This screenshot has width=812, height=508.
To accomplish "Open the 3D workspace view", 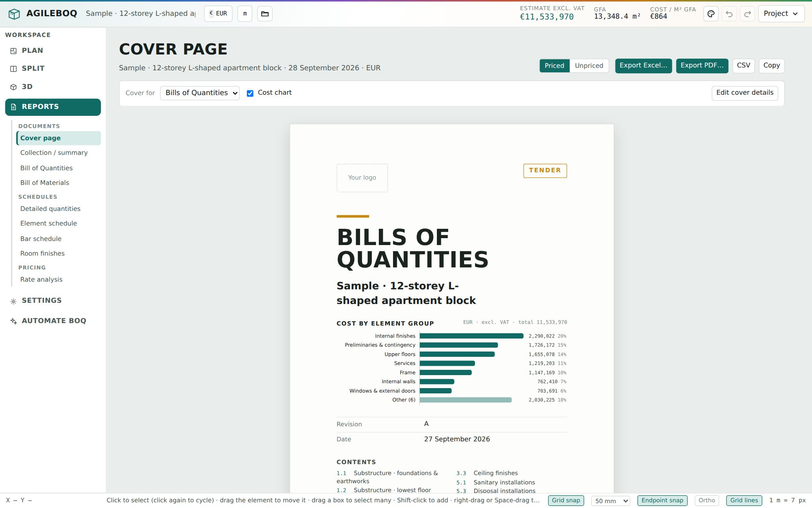I will coord(53,87).
